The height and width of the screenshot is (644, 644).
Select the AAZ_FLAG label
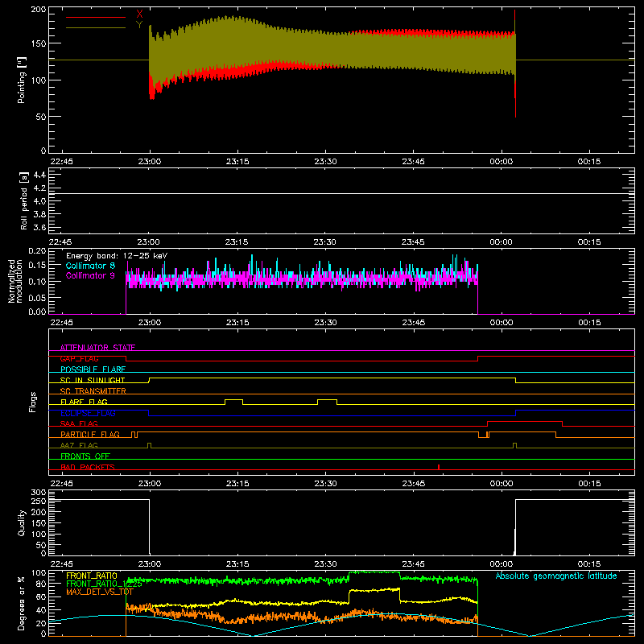click(x=79, y=445)
